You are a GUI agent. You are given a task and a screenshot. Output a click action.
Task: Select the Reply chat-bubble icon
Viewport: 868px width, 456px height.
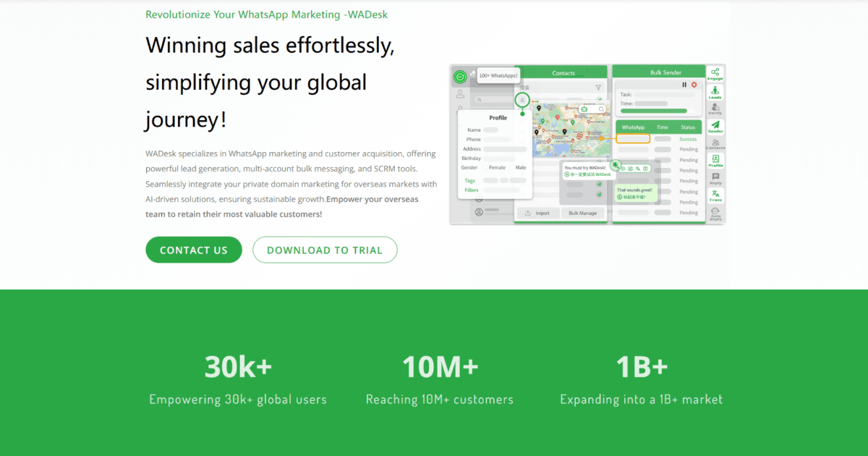pyautogui.click(x=715, y=178)
